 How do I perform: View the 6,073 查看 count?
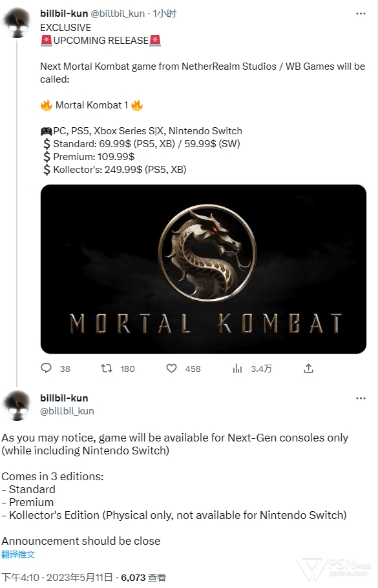coord(143,578)
